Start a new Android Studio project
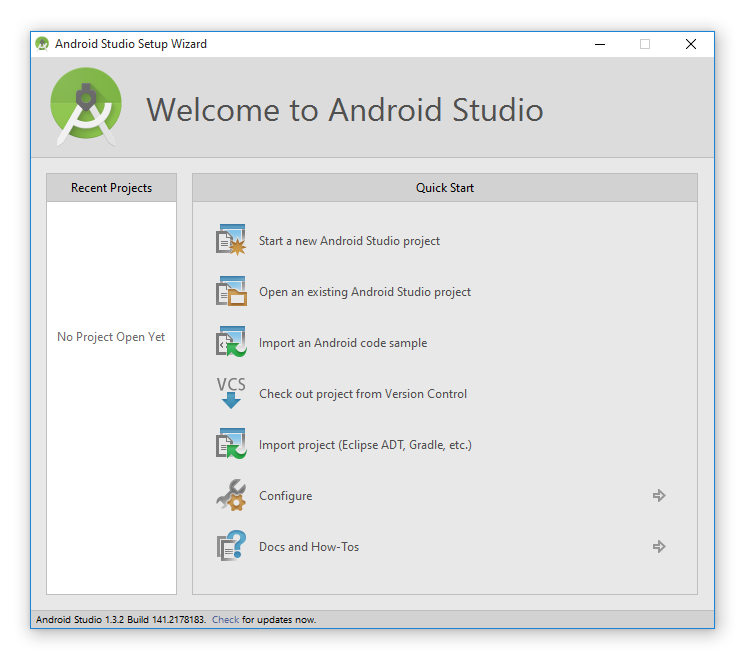 (x=349, y=241)
